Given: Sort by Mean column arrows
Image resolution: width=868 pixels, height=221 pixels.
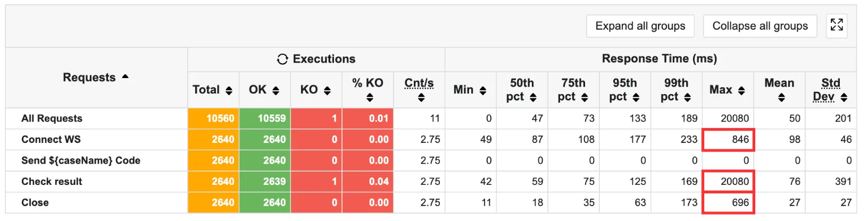Looking at the screenshot, I should [781, 98].
